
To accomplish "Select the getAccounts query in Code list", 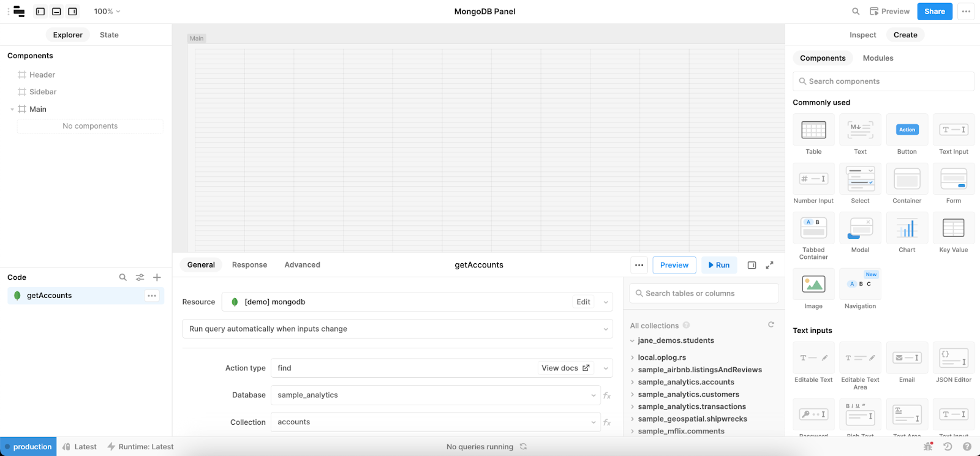I will pyautogui.click(x=86, y=296).
